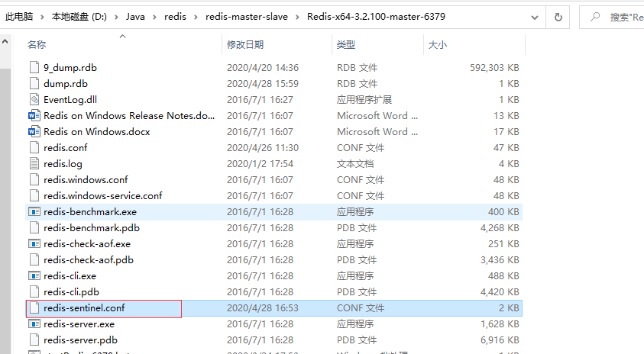This screenshot has width=644, height=354.
Task: Click the redis-benchmark.pdb file icon
Action: pos(34,227)
